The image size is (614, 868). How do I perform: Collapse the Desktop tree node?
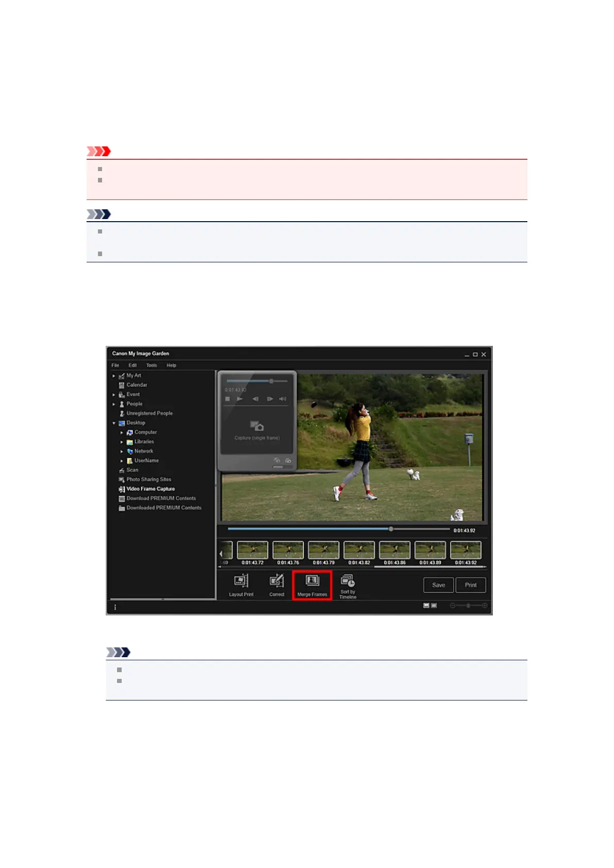pos(114,423)
